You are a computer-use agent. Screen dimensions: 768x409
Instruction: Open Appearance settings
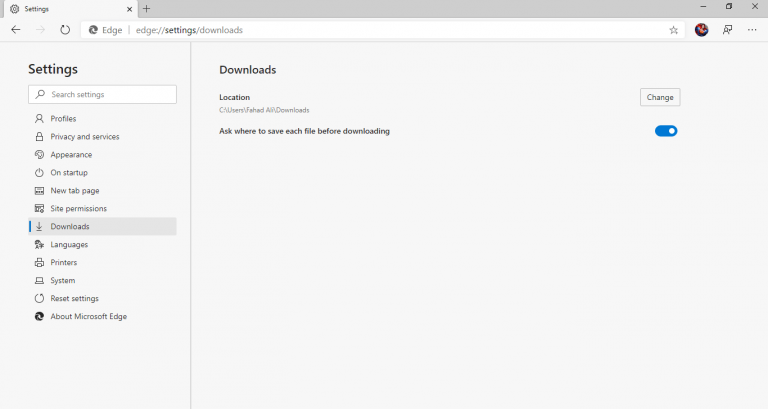tap(71, 155)
